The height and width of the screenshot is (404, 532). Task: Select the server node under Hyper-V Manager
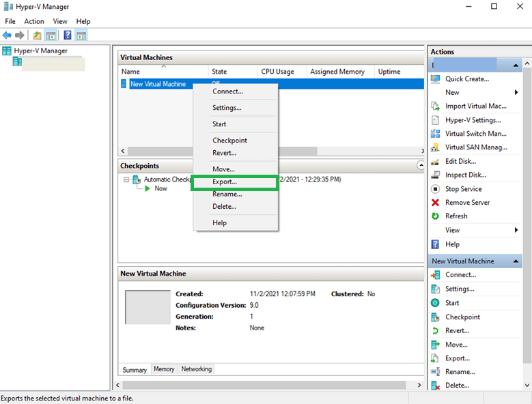(x=49, y=63)
